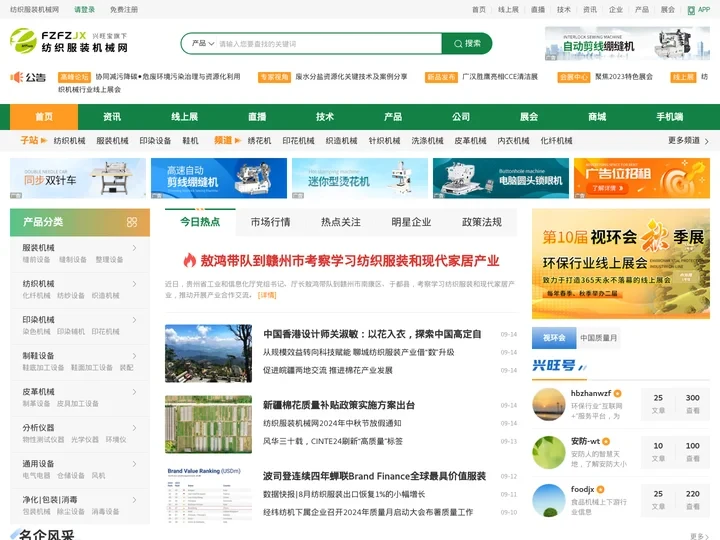Click verified badge next to 安防-wt
The image size is (720, 540).
[606, 441]
